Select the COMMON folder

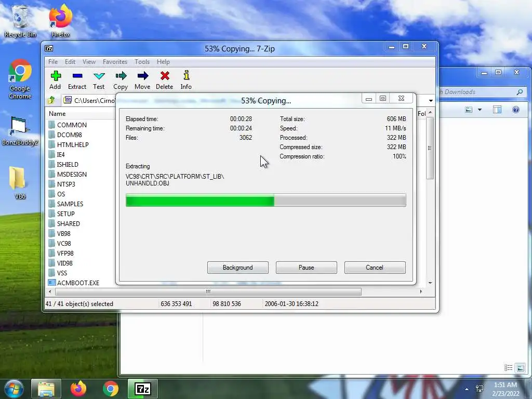pyautogui.click(x=68, y=125)
